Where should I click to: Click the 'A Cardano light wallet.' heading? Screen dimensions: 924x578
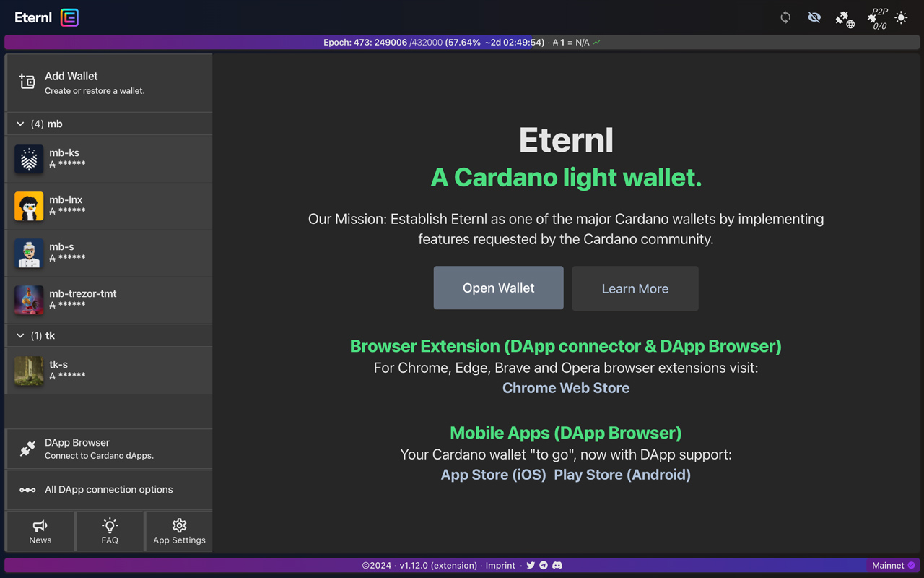tap(566, 178)
